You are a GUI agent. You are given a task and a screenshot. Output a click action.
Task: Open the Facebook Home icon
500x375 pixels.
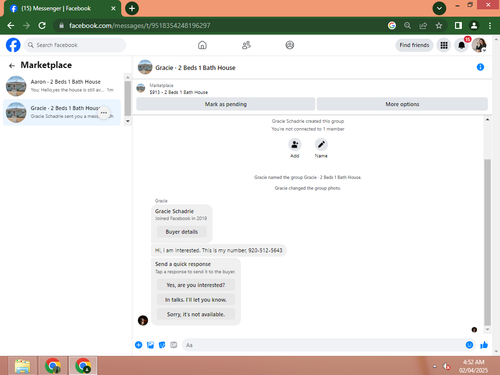202,45
